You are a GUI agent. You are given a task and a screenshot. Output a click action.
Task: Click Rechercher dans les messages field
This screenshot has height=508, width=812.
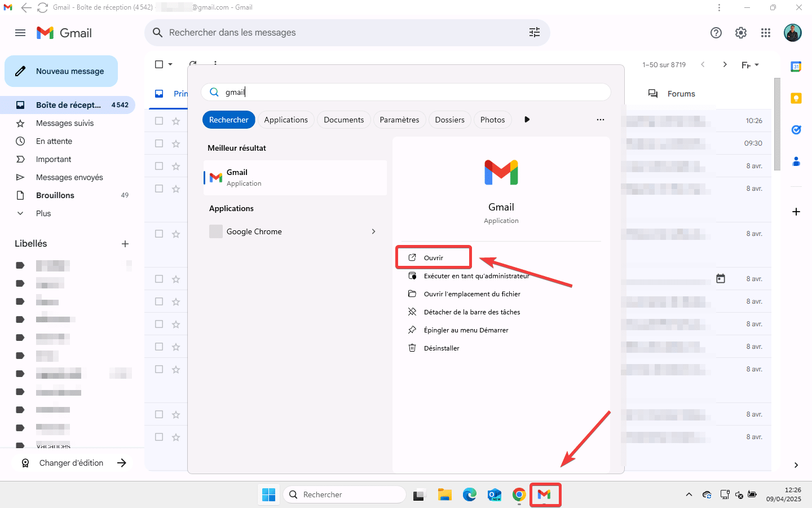click(x=347, y=33)
